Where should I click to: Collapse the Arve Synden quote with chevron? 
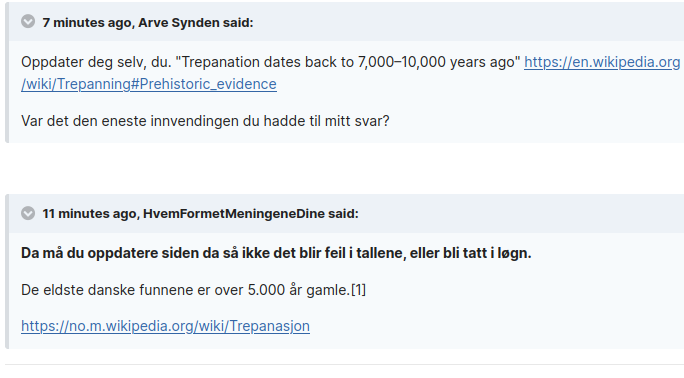pyautogui.click(x=28, y=21)
